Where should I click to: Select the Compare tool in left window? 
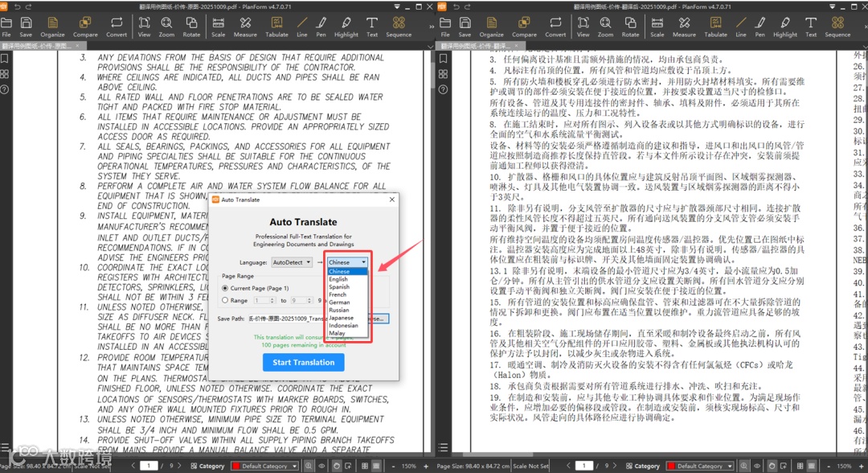click(85, 27)
